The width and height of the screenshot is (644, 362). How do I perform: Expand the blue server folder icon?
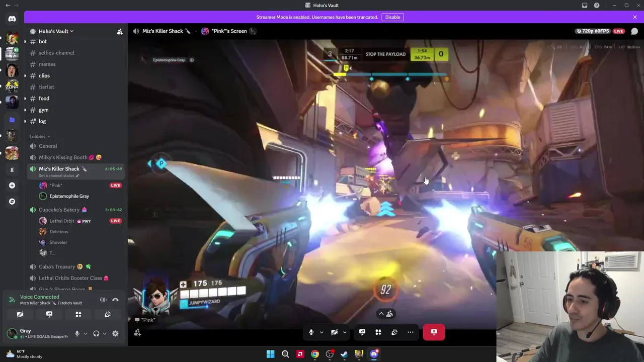(x=12, y=120)
